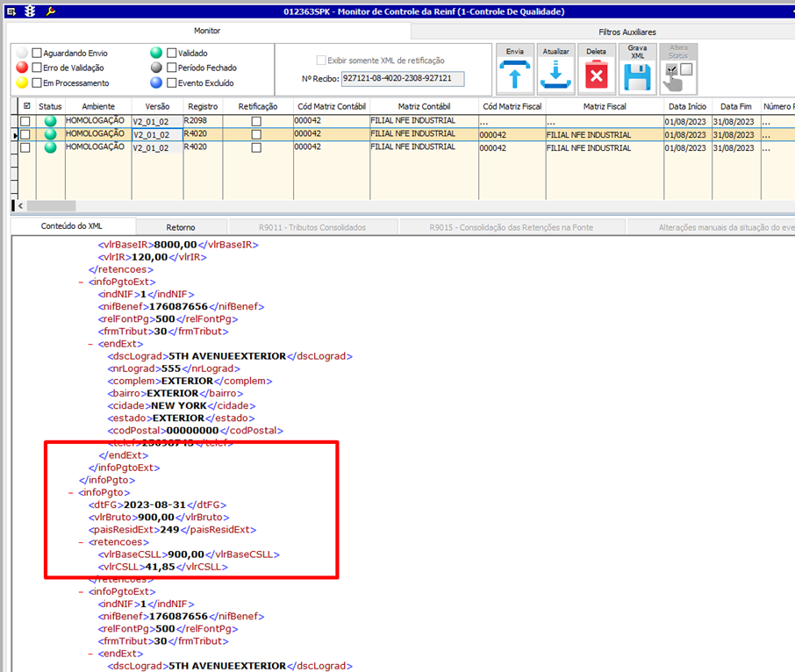The image size is (795, 672).
Task: Click the vlrBruto 900,00 XML line
Action: 159,518
